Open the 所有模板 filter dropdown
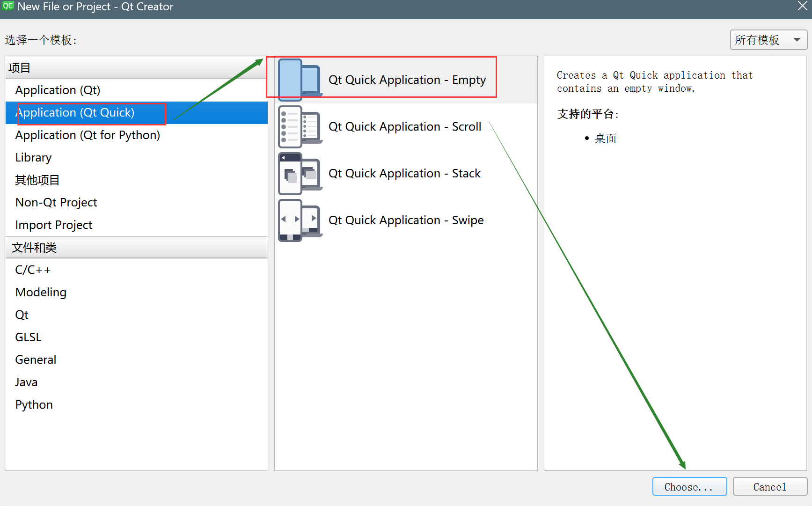The image size is (812, 506). [768, 40]
